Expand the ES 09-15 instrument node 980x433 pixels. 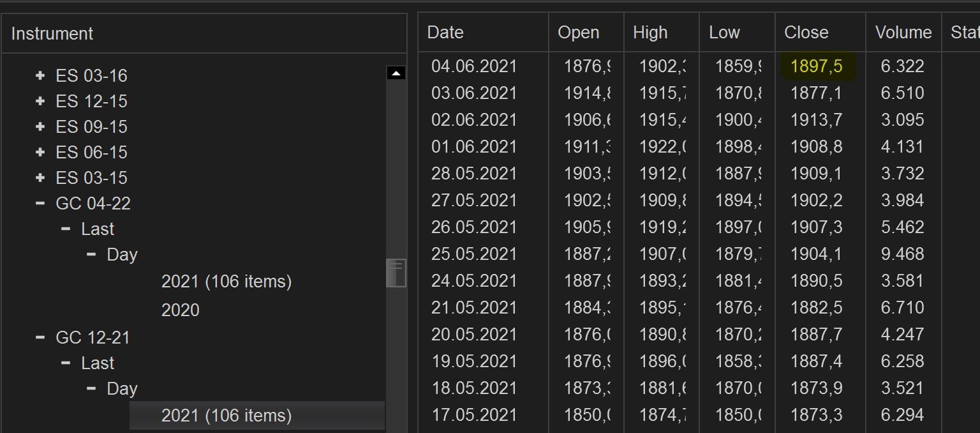(40, 126)
